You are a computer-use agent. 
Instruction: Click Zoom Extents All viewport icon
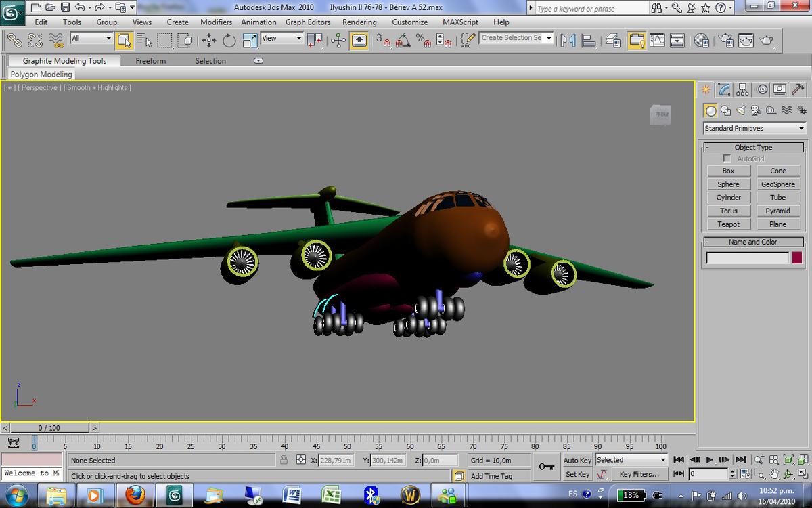pyautogui.click(x=802, y=460)
